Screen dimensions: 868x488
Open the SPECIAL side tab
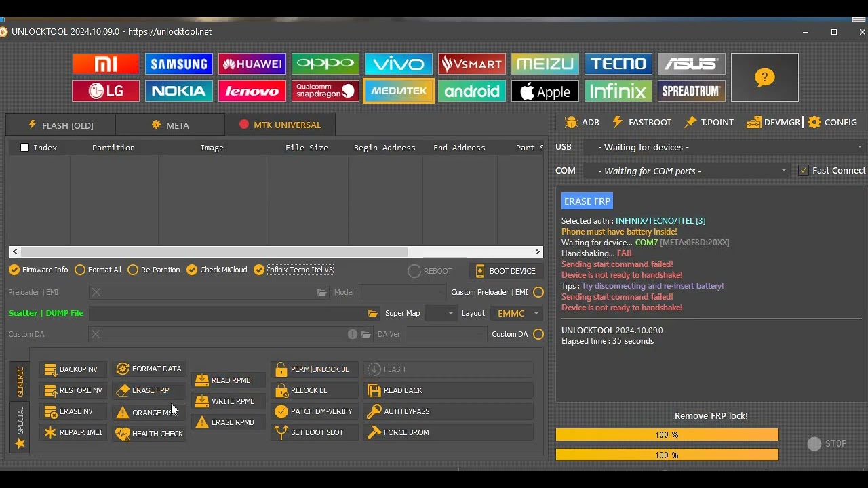pyautogui.click(x=20, y=428)
